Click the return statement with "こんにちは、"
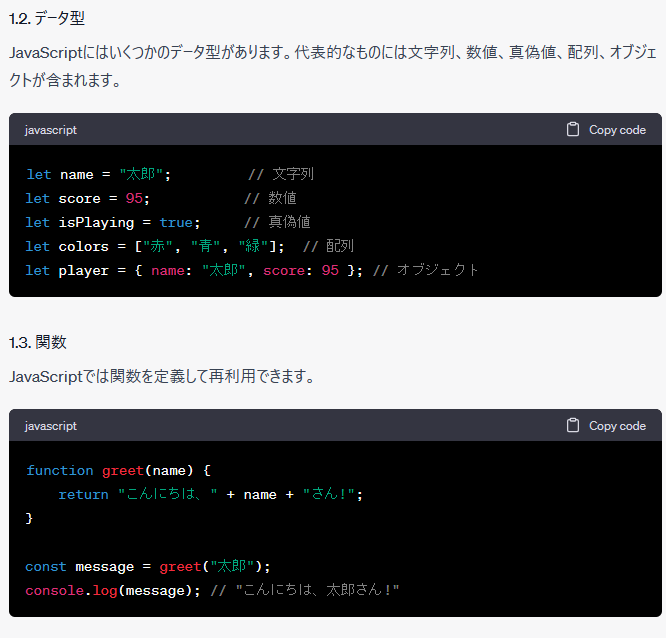 tap(210, 494)
